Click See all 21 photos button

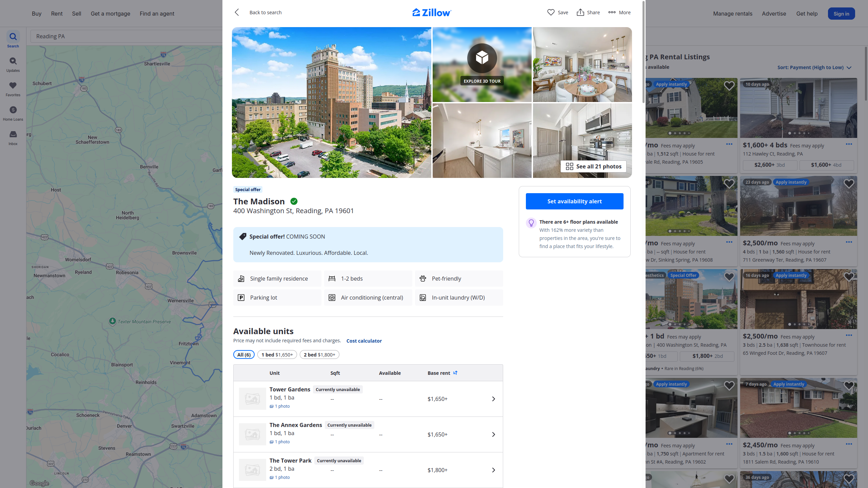(593, 166)
